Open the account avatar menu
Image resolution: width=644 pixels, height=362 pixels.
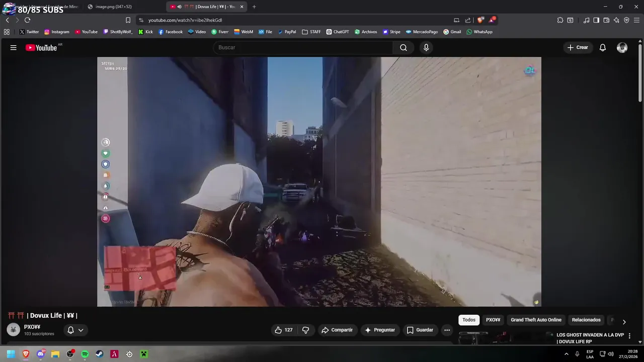tap(622, 47)
